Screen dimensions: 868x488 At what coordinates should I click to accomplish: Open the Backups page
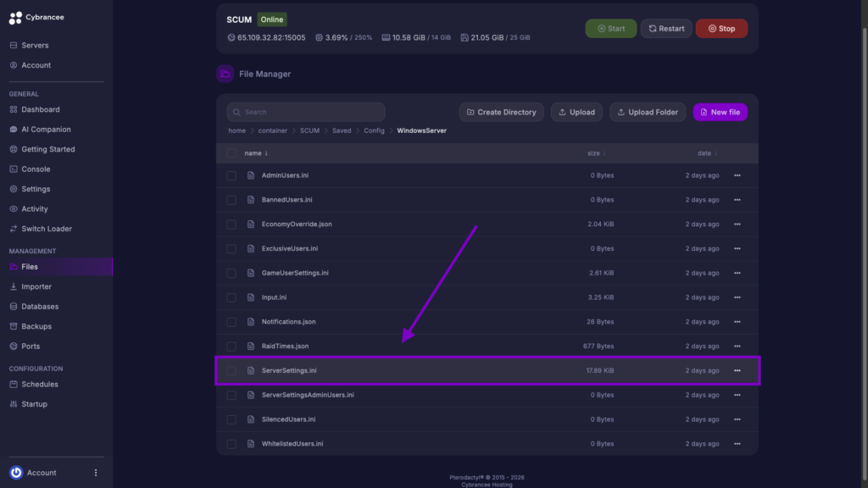(x=31, y=325)
